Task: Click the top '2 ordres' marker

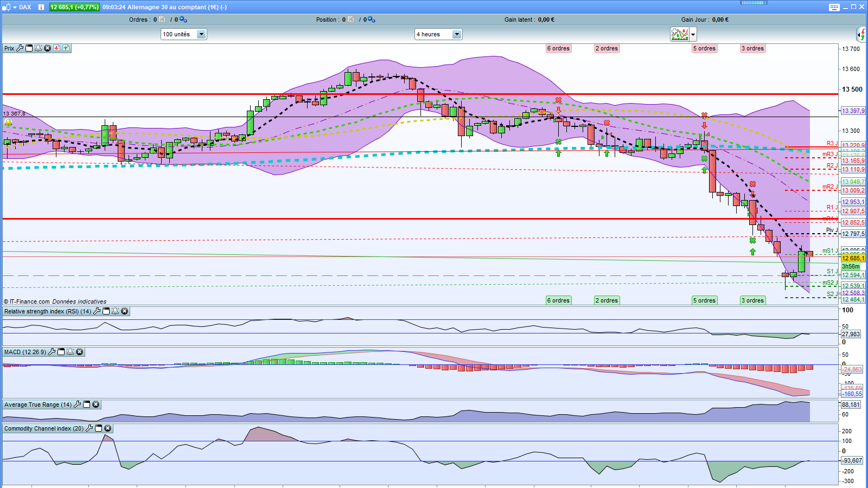Action: click(607, 48)
